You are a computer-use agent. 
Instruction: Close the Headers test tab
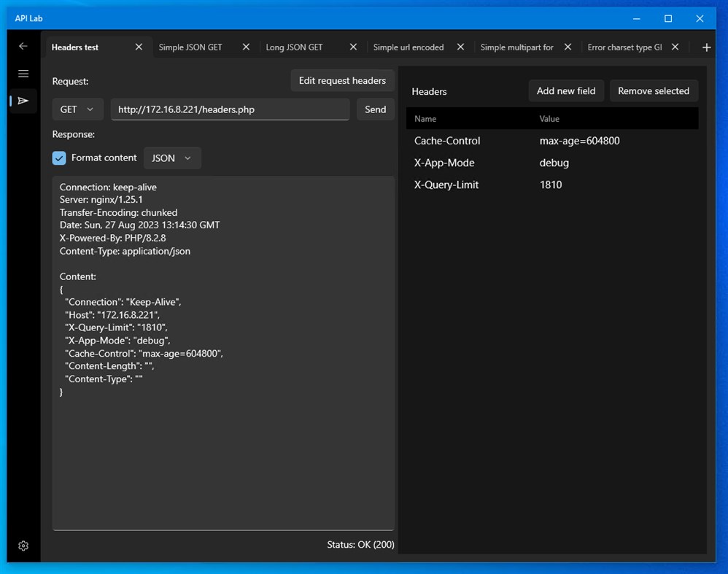click(x=139, y=47)
